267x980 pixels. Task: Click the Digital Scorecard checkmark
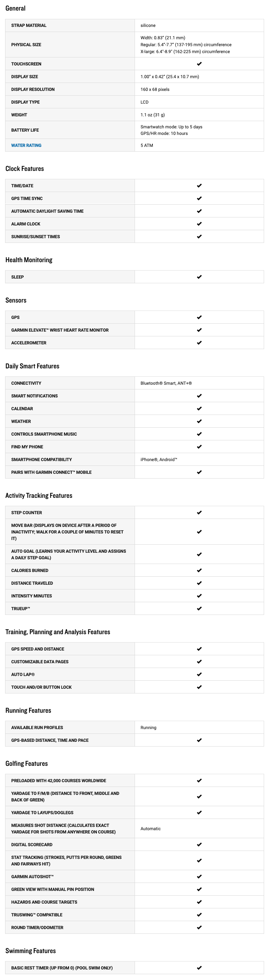199,845
